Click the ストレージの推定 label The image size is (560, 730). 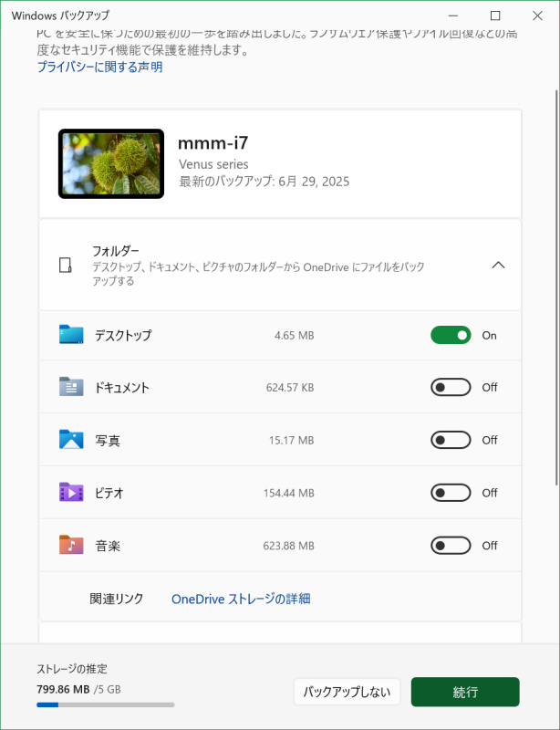72,669
